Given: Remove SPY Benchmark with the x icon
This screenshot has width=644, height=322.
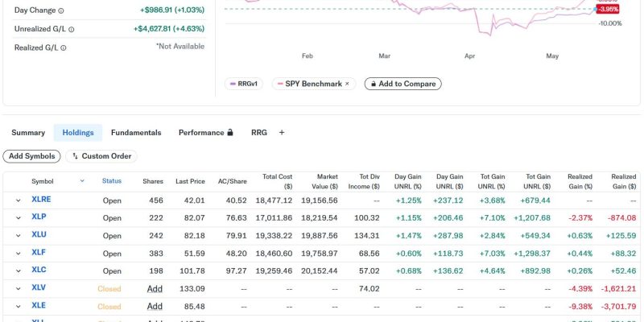Looking at the screenshot, I should point(347,84).
